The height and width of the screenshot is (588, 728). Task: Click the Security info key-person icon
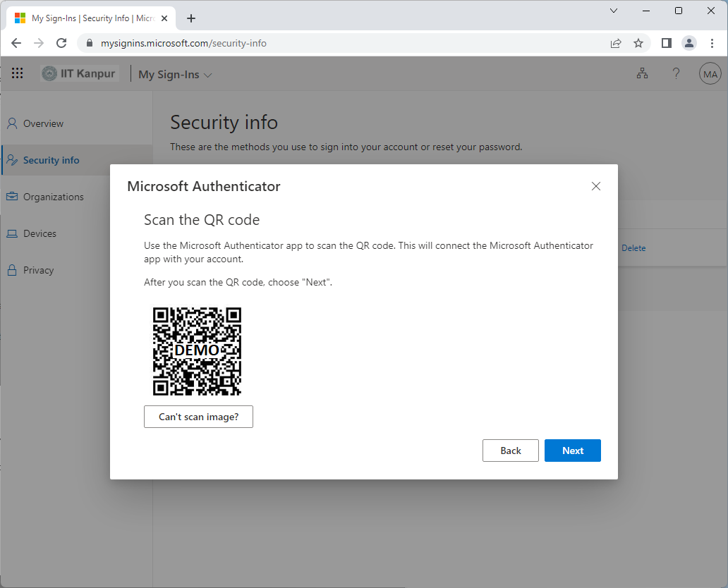click(12, 160)
